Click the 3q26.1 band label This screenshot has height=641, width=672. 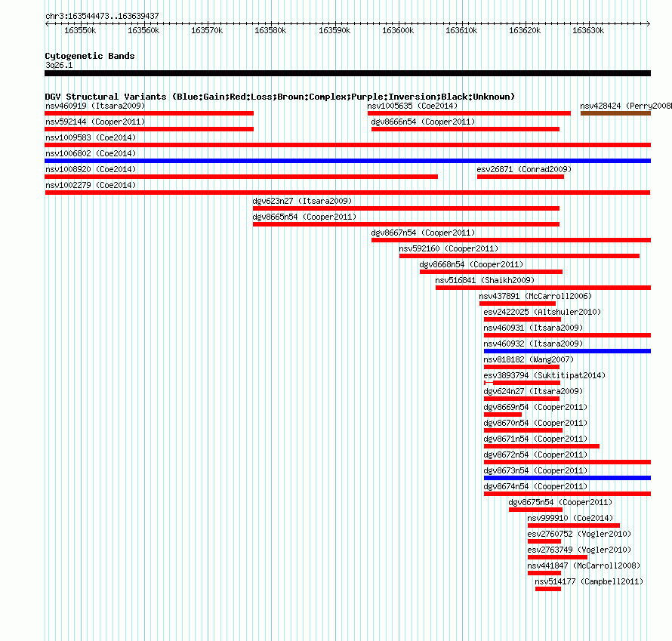[x=59, y=65]
